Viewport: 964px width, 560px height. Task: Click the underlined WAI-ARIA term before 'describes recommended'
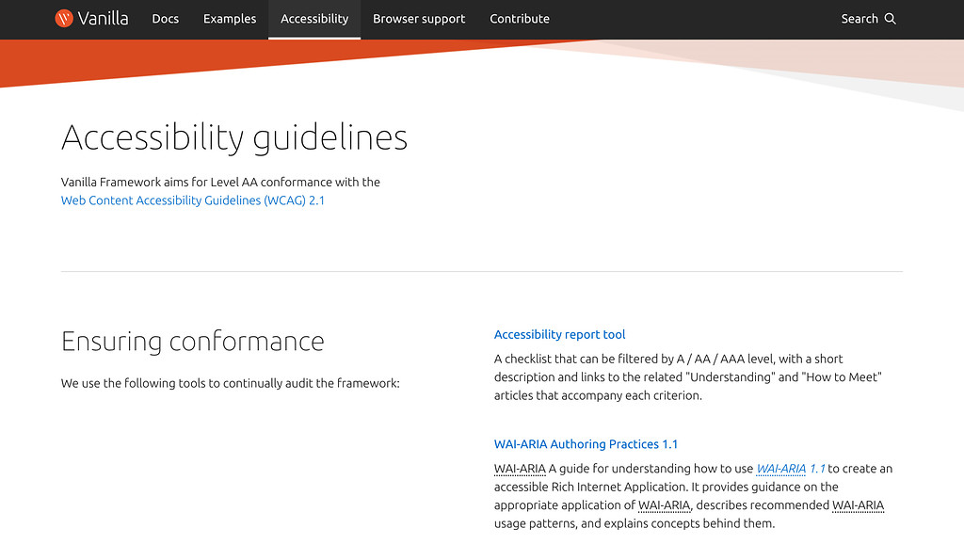point(665,504)
